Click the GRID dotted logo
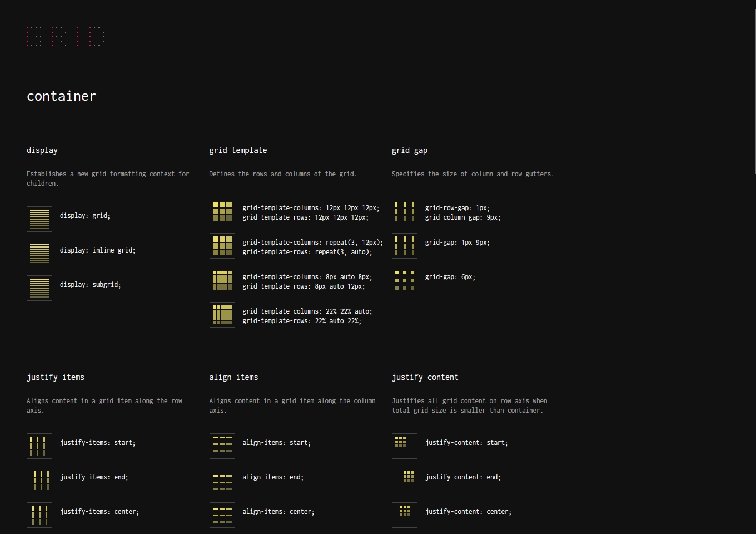Viewport: 756px width, 534px height. [x=65, y=36]
